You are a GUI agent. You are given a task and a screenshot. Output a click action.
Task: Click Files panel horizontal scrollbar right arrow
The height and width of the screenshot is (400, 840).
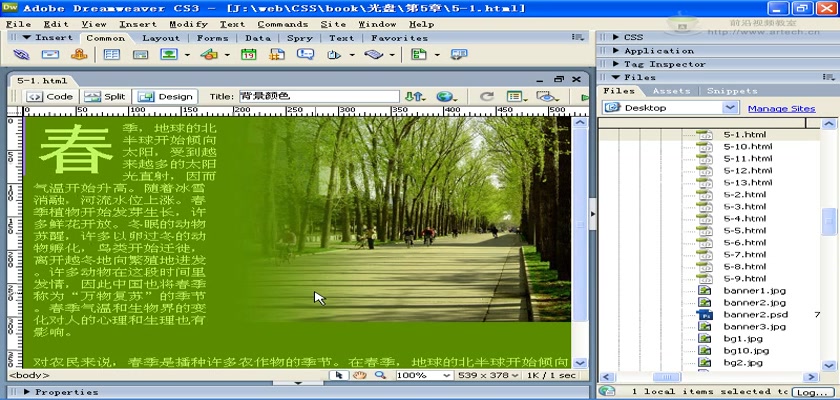pyautogui.click(x=812, y=377)
